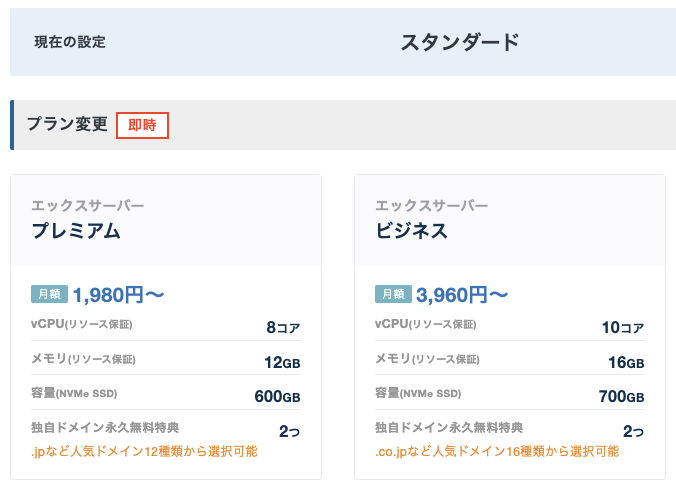Click the 月額 badge on the ビジネス plan
This screenshot has height=492, width=676.
click(393, 294)
